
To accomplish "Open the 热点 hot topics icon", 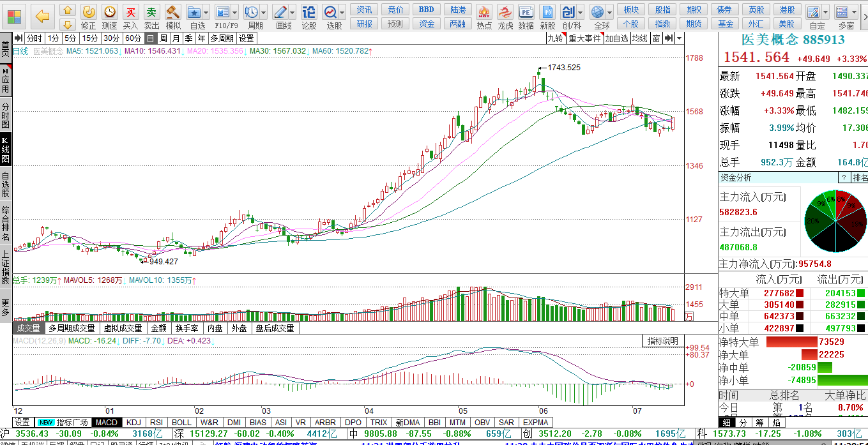I will 484,12.
